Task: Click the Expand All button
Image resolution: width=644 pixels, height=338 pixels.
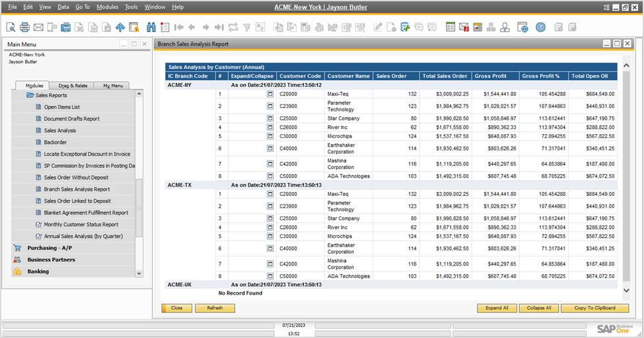Action: point(497,308)
